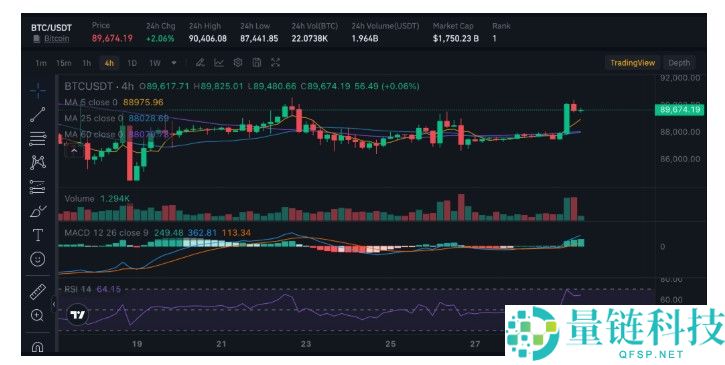Pick the brush drawing tool
Viewport: 725px width, 365px height.
coord(38,211)
